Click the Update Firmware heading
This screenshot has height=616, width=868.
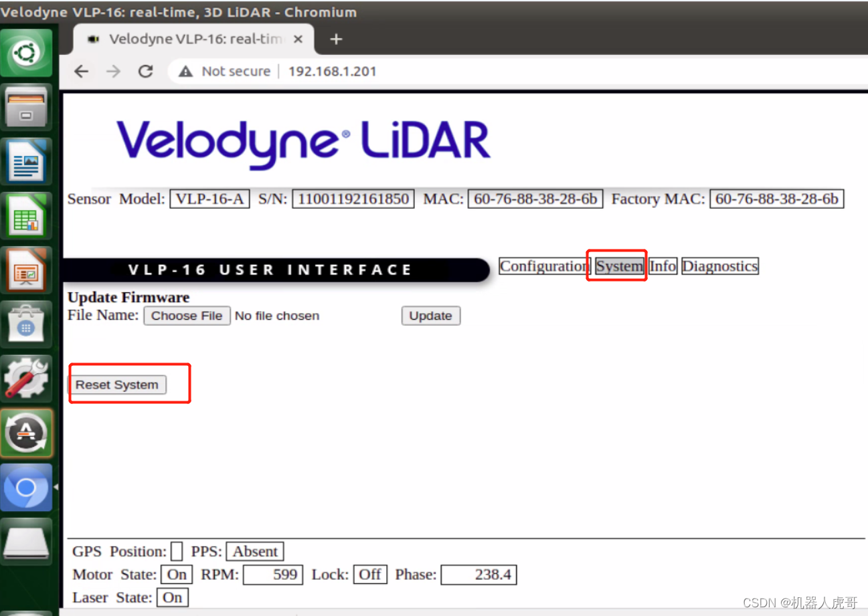(128, 298)
